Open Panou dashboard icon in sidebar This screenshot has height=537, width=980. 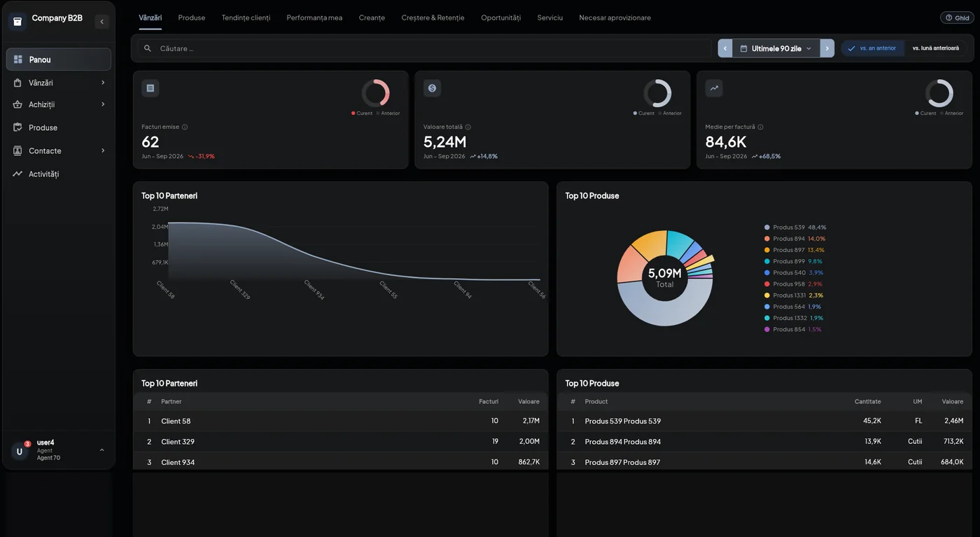(x=18, y=60)
